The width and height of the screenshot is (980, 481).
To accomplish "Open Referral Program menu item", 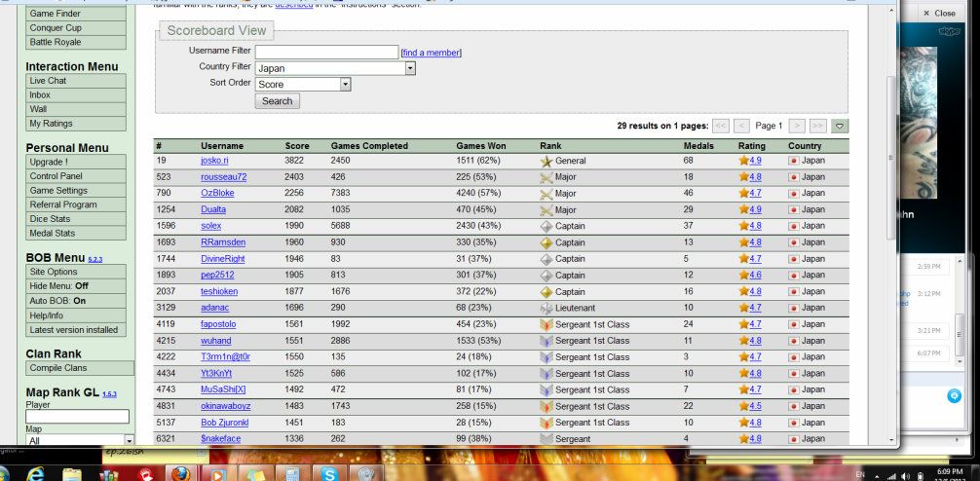I will tap(76, 204).
